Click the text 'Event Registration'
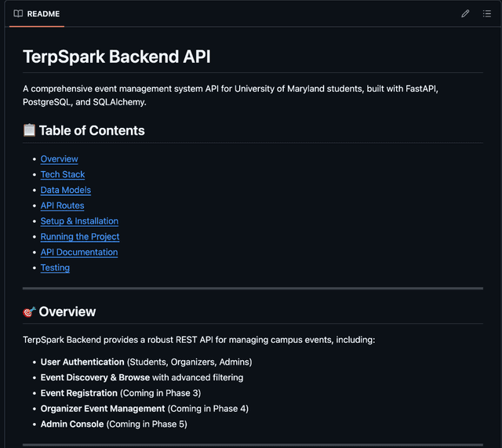 click(78, 393)
